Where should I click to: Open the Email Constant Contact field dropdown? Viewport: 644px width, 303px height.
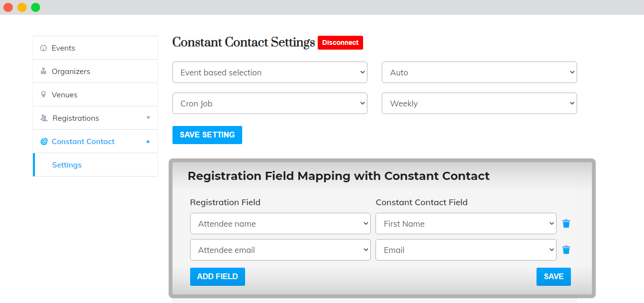point(466,250)
